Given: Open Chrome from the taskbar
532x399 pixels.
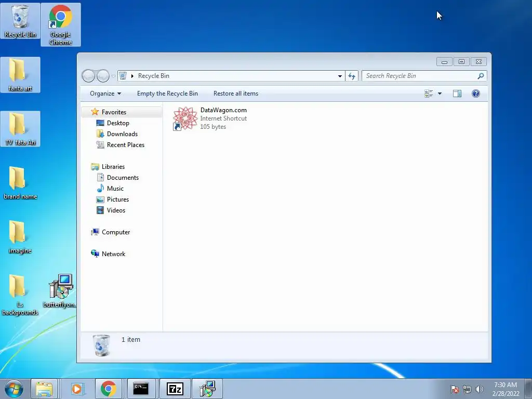Looking at the screenshot, I should (108, 389).
